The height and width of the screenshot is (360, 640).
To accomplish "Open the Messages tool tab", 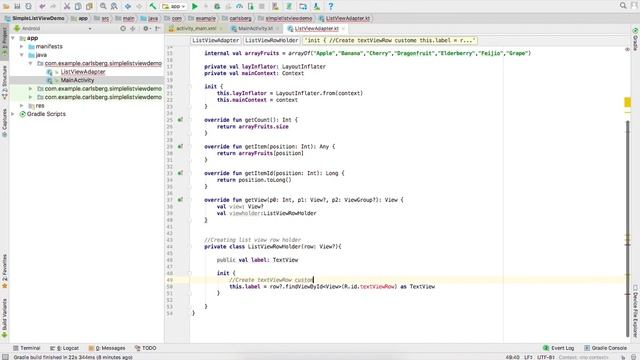I will pyautogui.click(x=107, y=348).
